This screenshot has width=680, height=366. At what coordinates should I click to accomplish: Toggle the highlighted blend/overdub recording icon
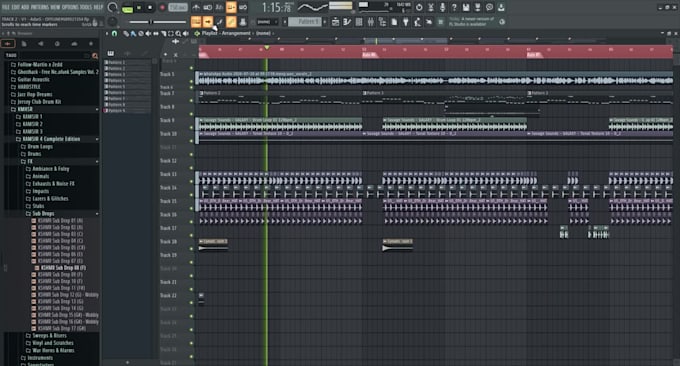coord(231,7)
